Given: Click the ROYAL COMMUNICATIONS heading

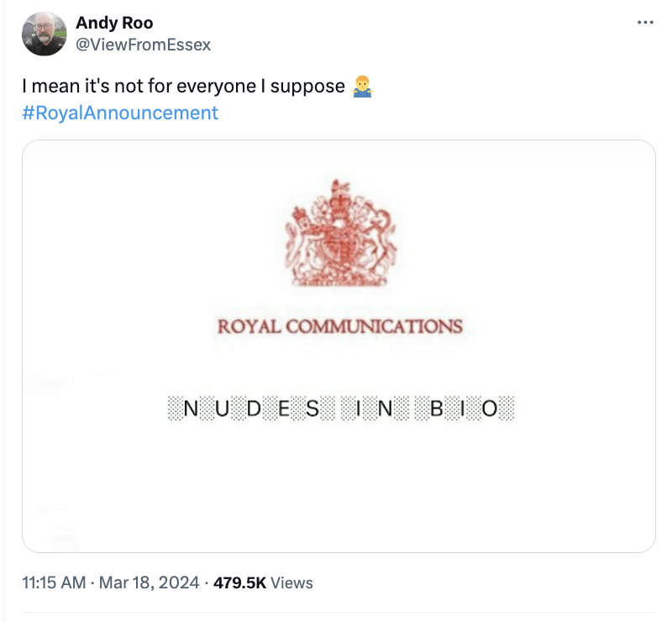Looking at the screenshot, I should pyautogui.click(x=339, y=328).
